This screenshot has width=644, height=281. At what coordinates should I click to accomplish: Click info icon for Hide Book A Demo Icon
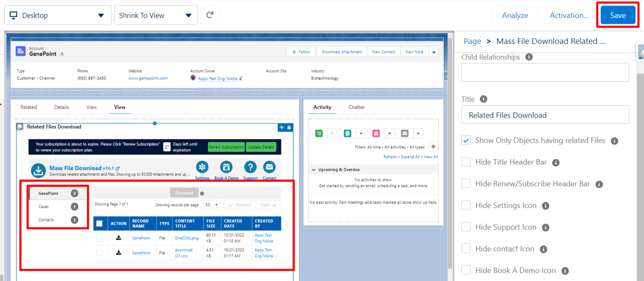(565, 271)
